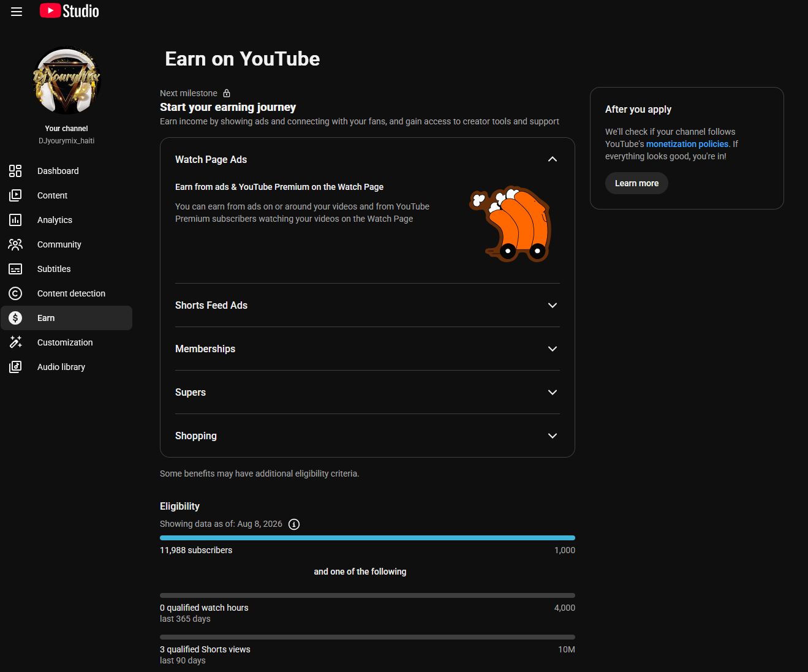Viewport: 808px width, 672px height.
Task: Open the monetization policies link
Action: click(687, 144)
